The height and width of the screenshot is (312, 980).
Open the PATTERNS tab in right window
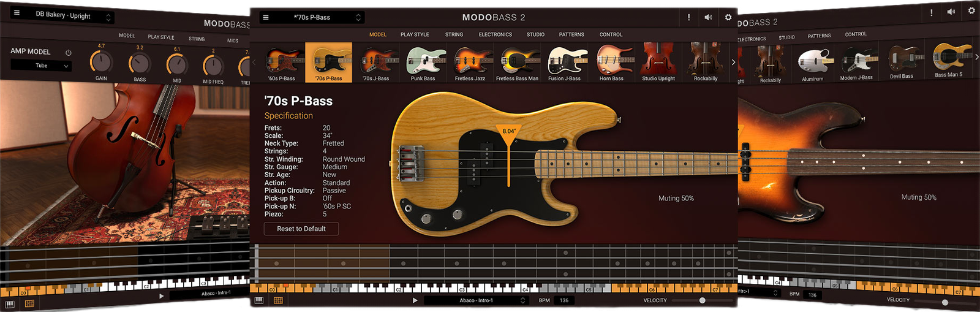(819, 36)
